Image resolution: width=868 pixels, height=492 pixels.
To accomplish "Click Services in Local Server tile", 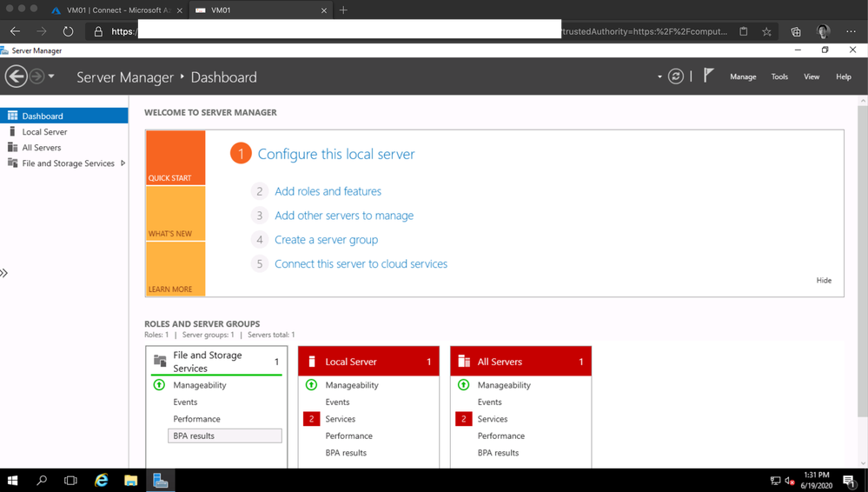I will pyautogui.click(x=340, y=419).
